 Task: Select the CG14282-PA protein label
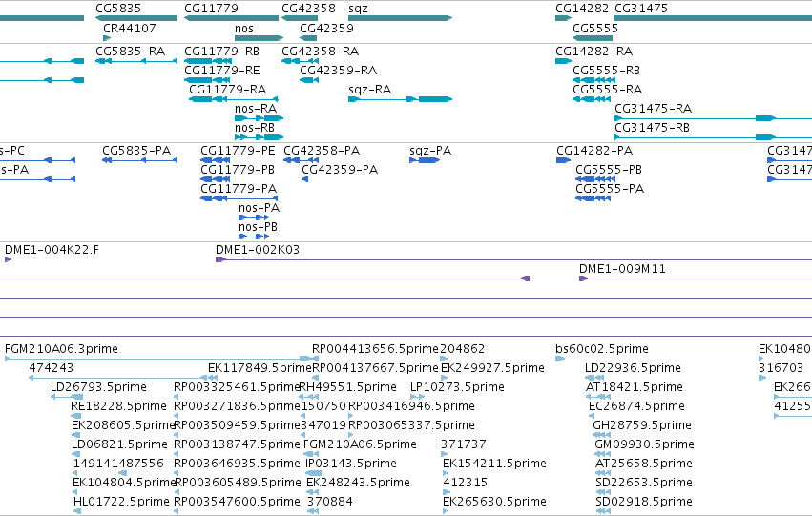pyautogui.click(x=594, y=151)
